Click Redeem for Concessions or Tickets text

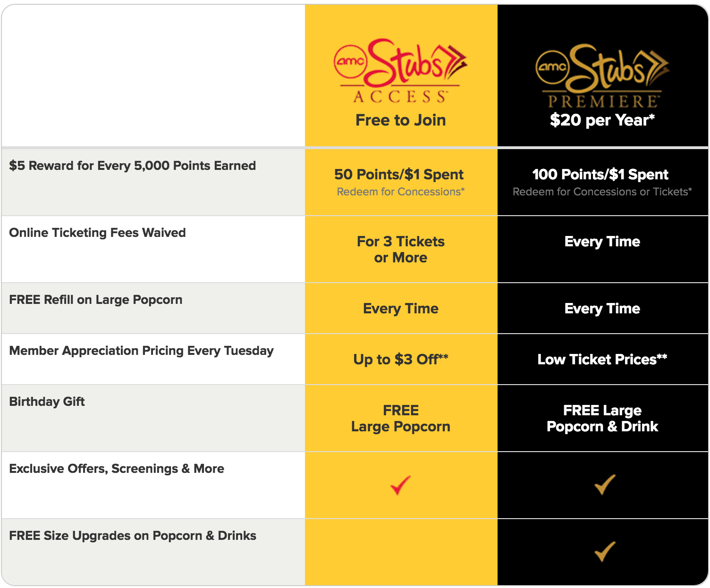coord(602,192)
